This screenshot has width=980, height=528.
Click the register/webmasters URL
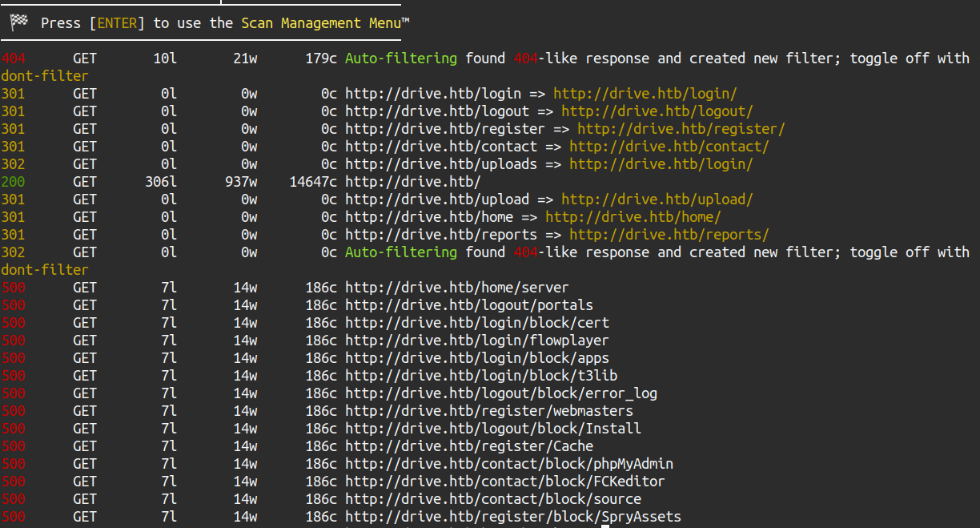tap(489, 411)
